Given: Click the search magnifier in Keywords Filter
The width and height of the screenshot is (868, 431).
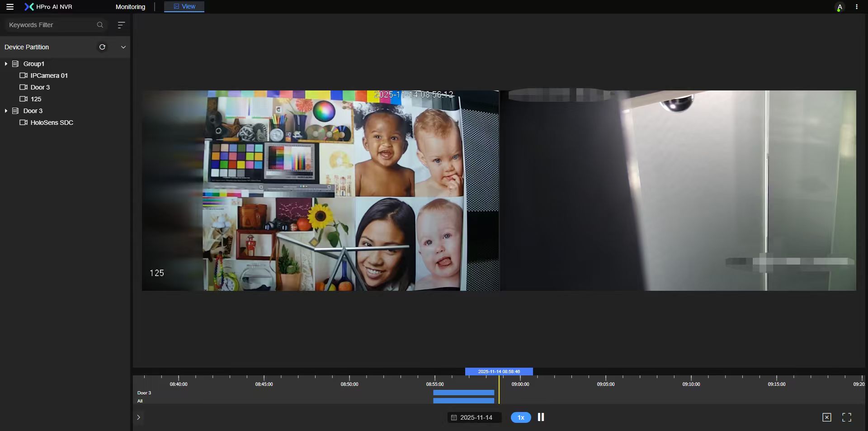Looking at the screenshot, I should pos(100,25).
